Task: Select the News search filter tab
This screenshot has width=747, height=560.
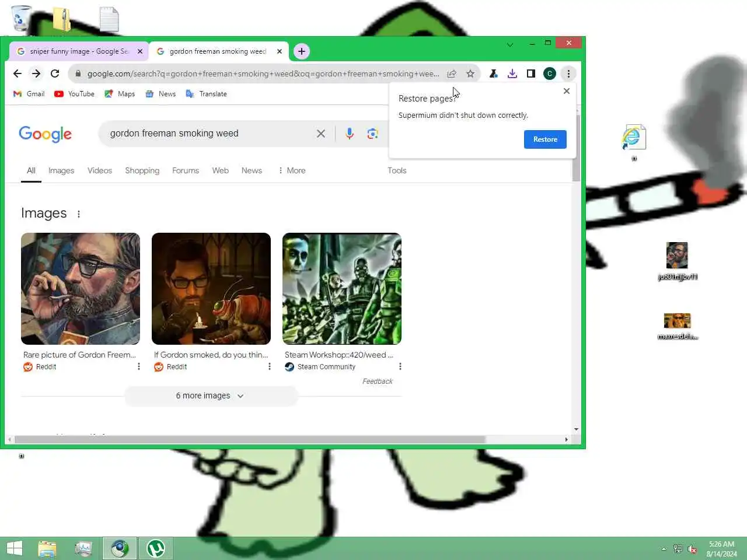Action: point(252,170)
